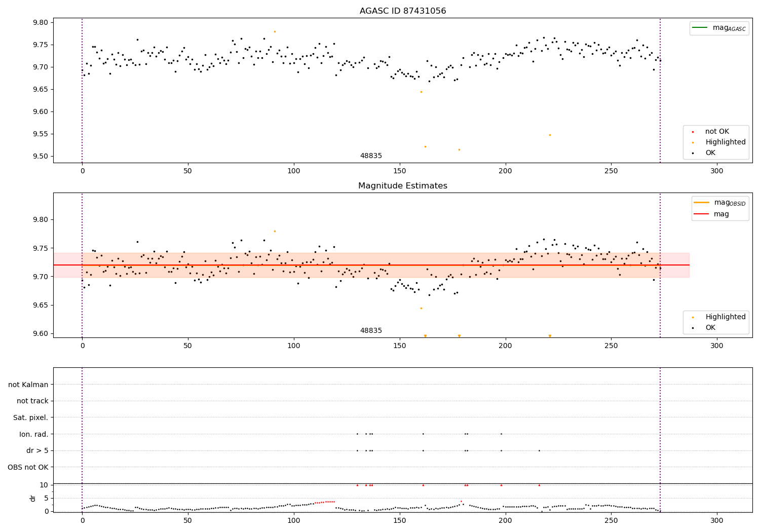Click the 'not track' row label
Screen dimensions: 760x532
(x=32, y=401)
